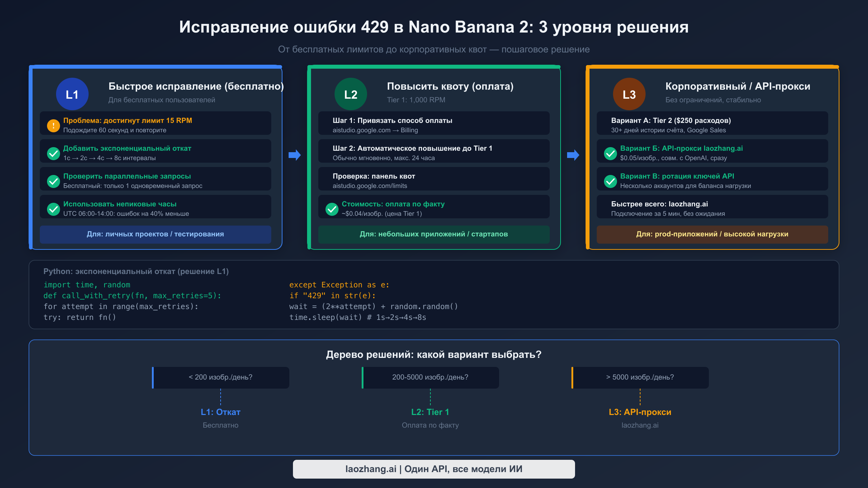Expand the '200-5000 изобр./день?' decision node
Viewport: 868px width, 488px height.
click(430, 377)
